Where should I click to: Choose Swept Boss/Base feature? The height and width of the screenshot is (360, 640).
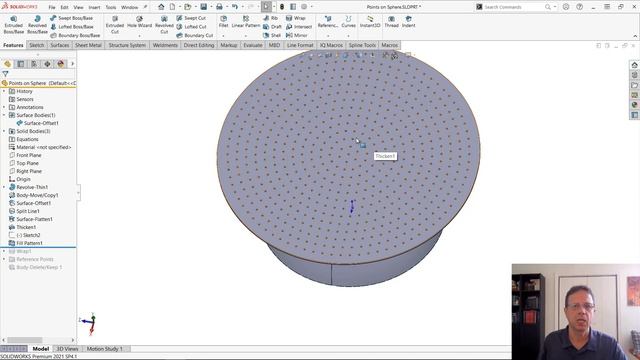point(71,18)
